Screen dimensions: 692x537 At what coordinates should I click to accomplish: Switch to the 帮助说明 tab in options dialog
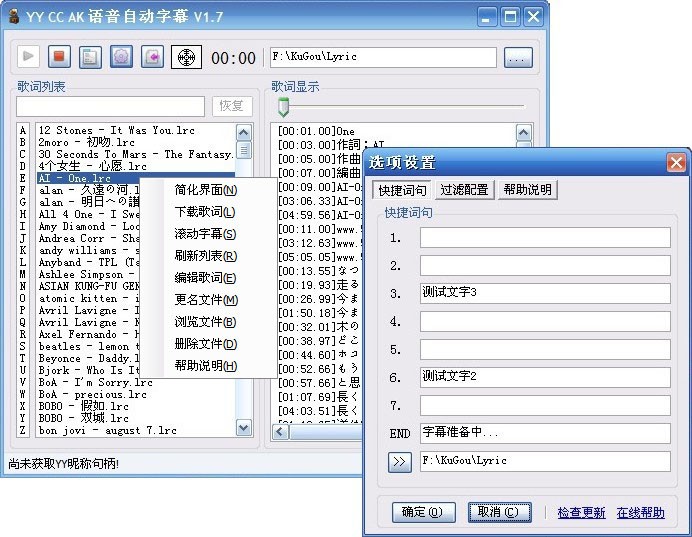tap(528, 190)
